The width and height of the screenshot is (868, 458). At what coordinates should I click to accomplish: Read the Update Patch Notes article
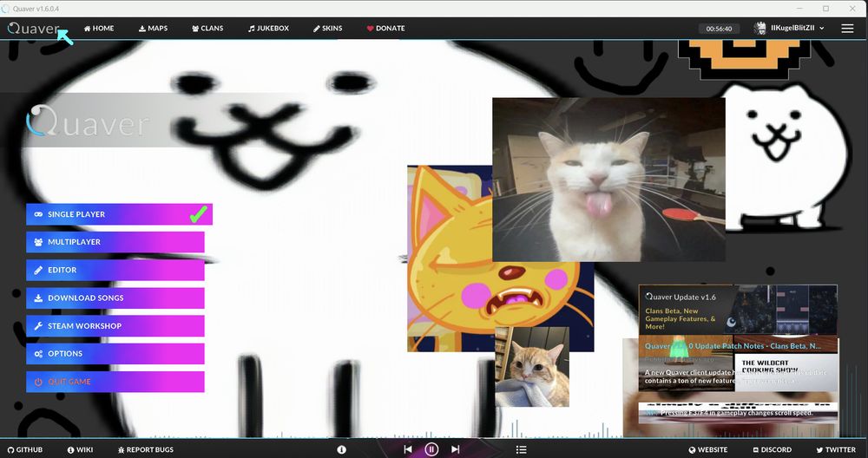click(738, 363)
